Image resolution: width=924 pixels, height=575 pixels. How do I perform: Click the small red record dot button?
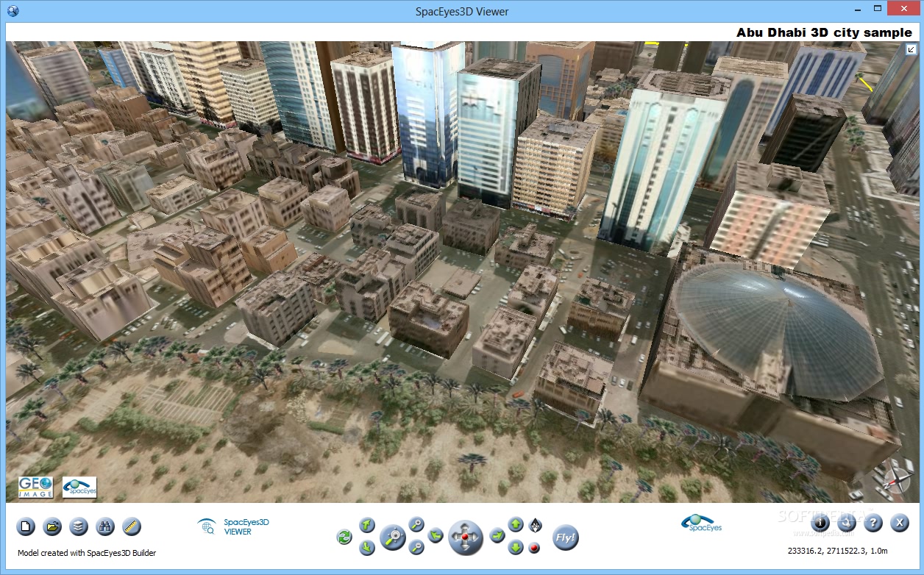tap(535, 548)
